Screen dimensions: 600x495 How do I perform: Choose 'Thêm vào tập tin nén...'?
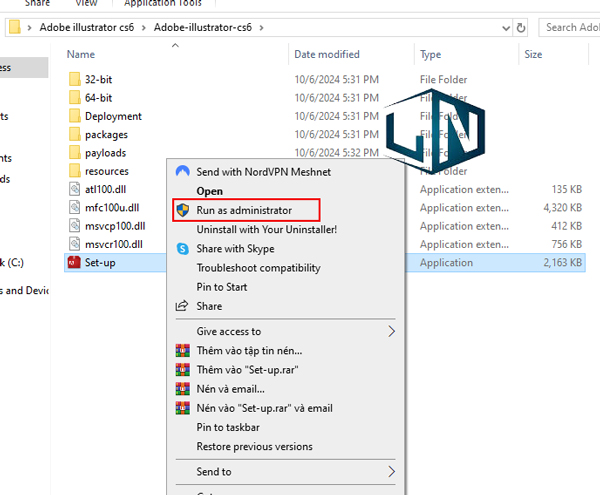pos(249,350)
